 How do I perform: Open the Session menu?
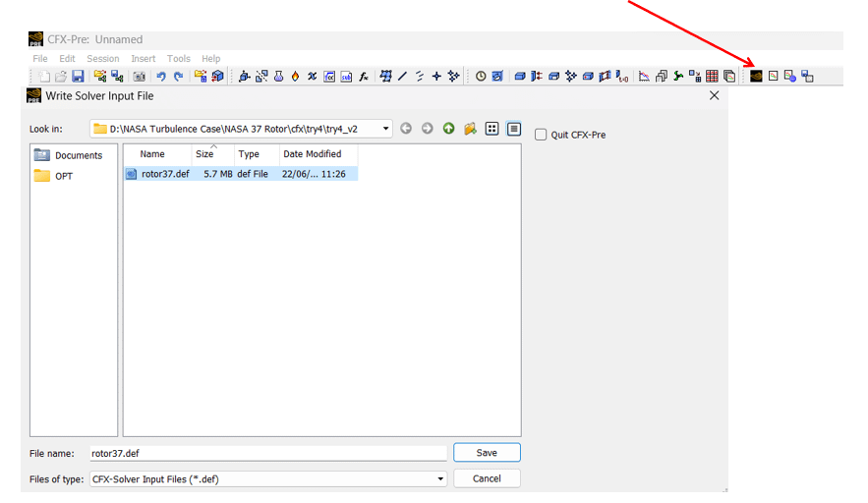coord(103,59)
